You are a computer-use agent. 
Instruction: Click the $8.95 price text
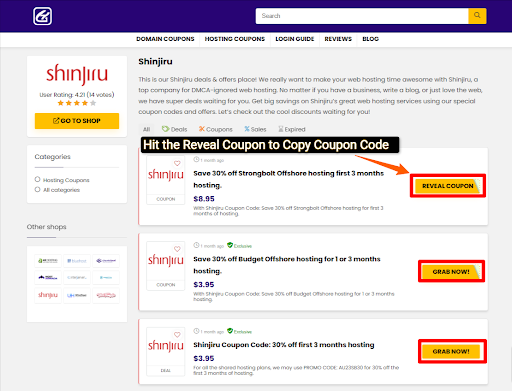point(204,199)
